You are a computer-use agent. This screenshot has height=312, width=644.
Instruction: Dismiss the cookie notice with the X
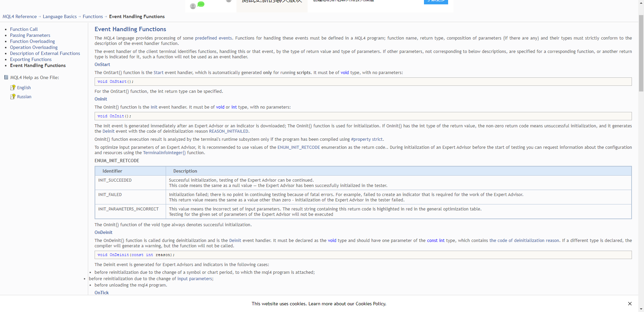click(x=630, y=304)
